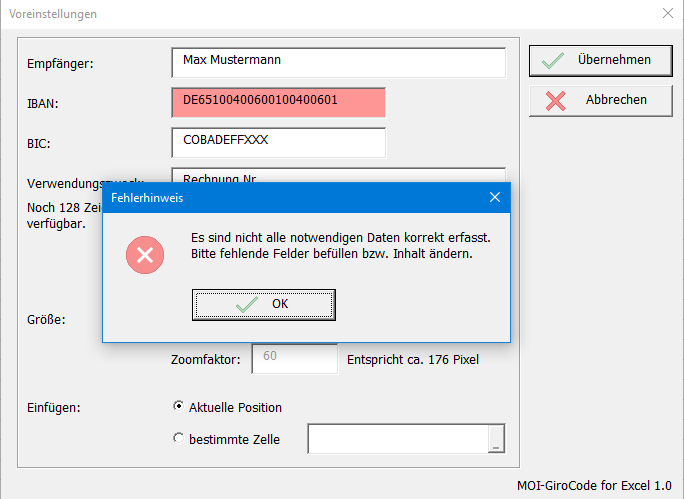Click the red X icon on Abbrechen
Viewport: 684px width, 499px height.
click(555, 101)
